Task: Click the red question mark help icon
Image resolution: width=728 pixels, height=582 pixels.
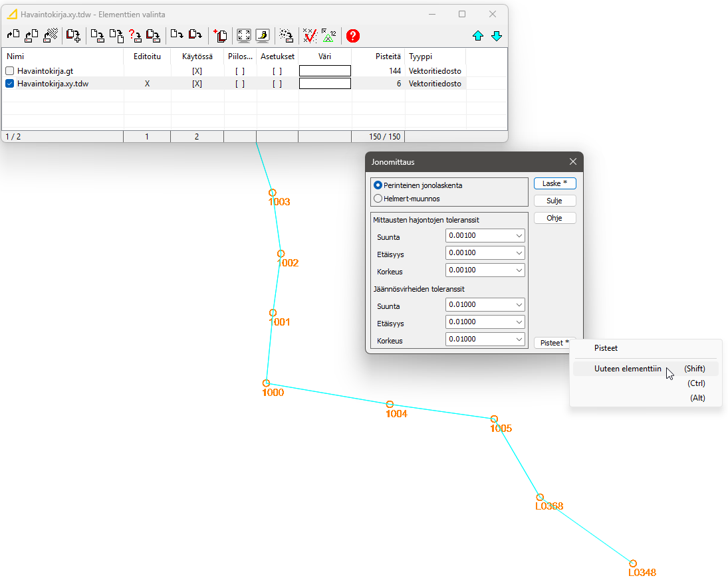Action: (x=352, y=36)
